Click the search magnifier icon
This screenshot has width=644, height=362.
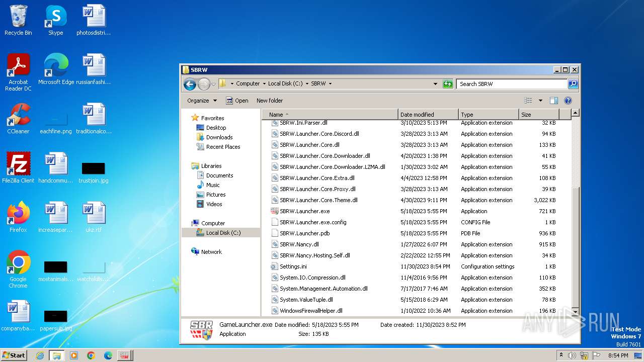(x=573, y=84)
